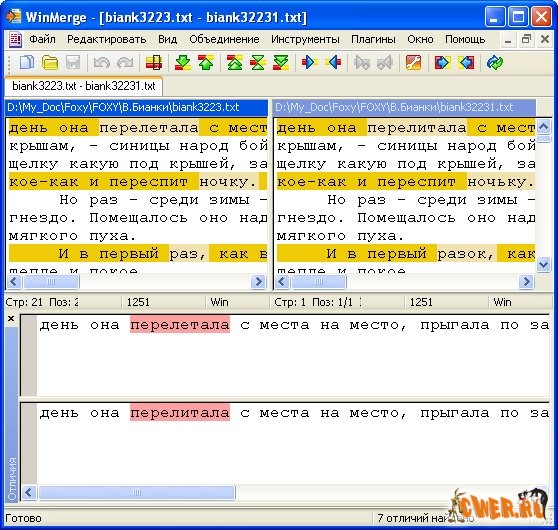Close the difference pane with x
558x530 pixels.
[11, 318]
